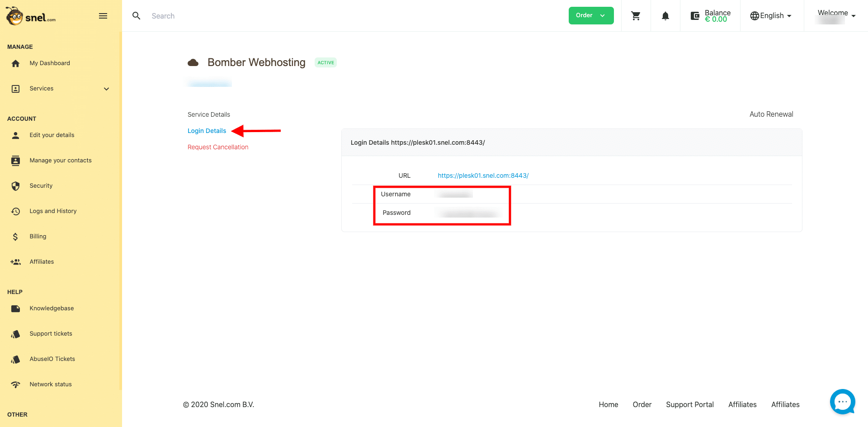
Task: Click the Support tickets icon
Action: (15, 334)
